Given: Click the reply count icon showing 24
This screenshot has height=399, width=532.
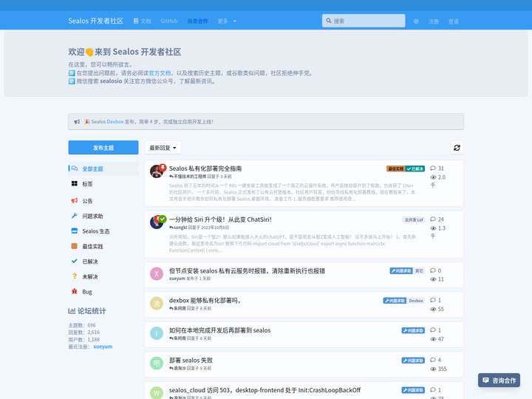Looking at the screenshot, I should 433,219.
